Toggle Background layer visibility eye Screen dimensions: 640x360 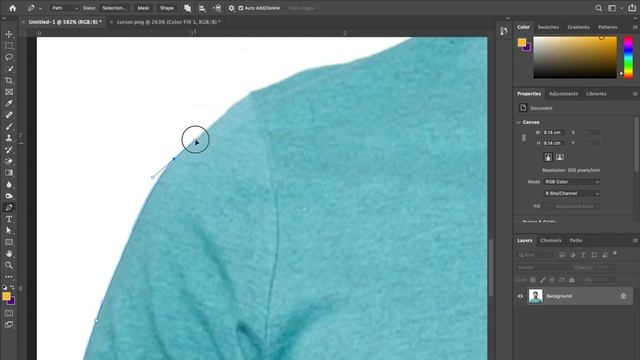pos(520,296)
